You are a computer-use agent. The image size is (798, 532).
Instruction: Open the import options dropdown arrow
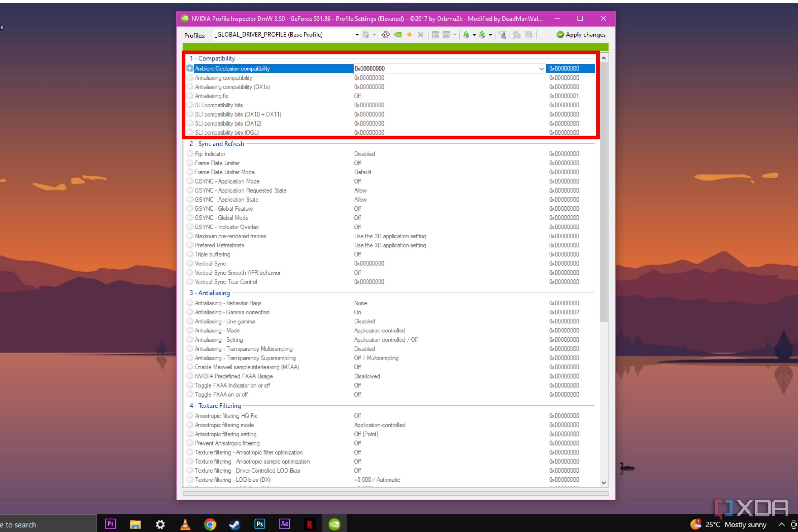491,35
